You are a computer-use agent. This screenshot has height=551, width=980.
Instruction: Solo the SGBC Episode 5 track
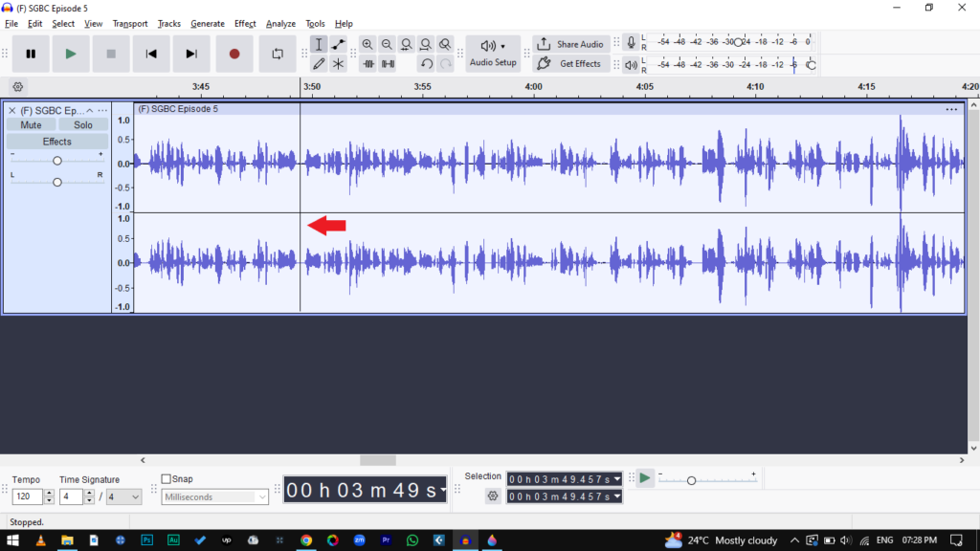83,125
